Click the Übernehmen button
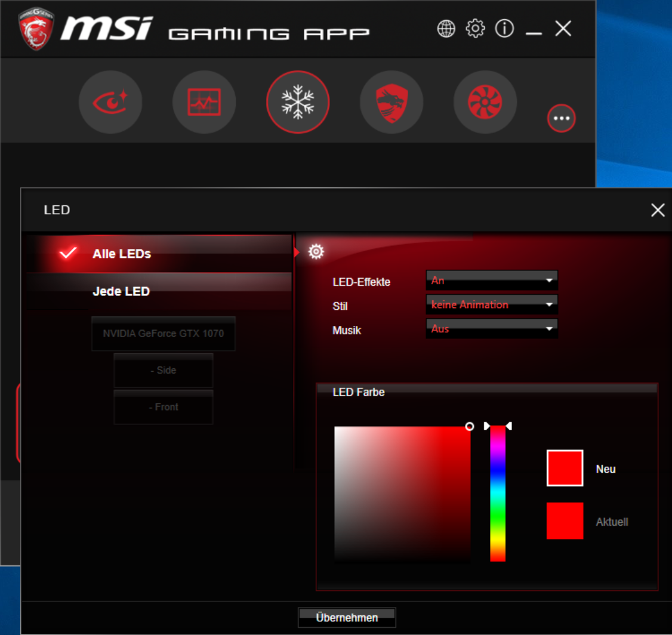The height and width of the screenshot is (635, 672). [x=347, y=618]
